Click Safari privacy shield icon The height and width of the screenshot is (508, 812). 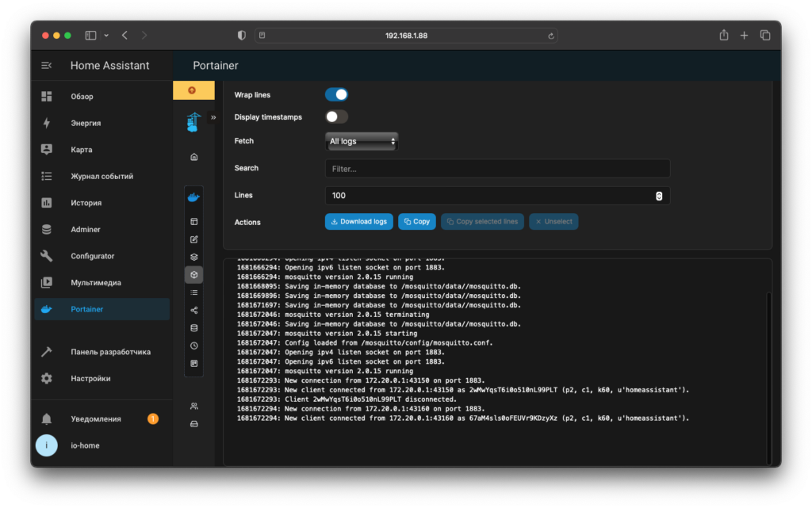click(x=241, y=35)
